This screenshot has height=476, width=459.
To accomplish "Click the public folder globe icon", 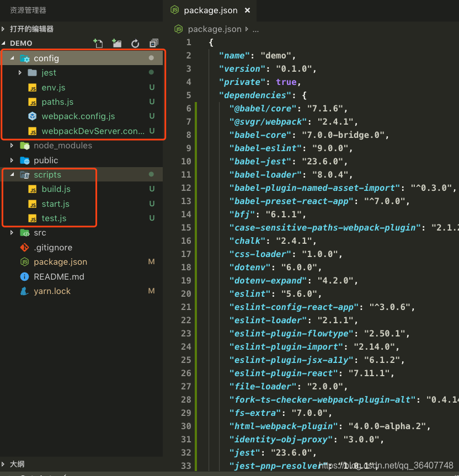I will pos(25,161).
